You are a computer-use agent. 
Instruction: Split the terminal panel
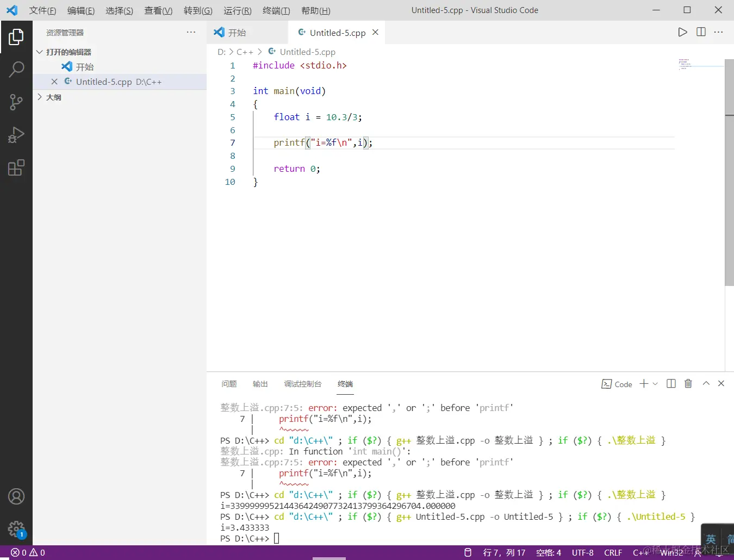[x=671, y=384]
